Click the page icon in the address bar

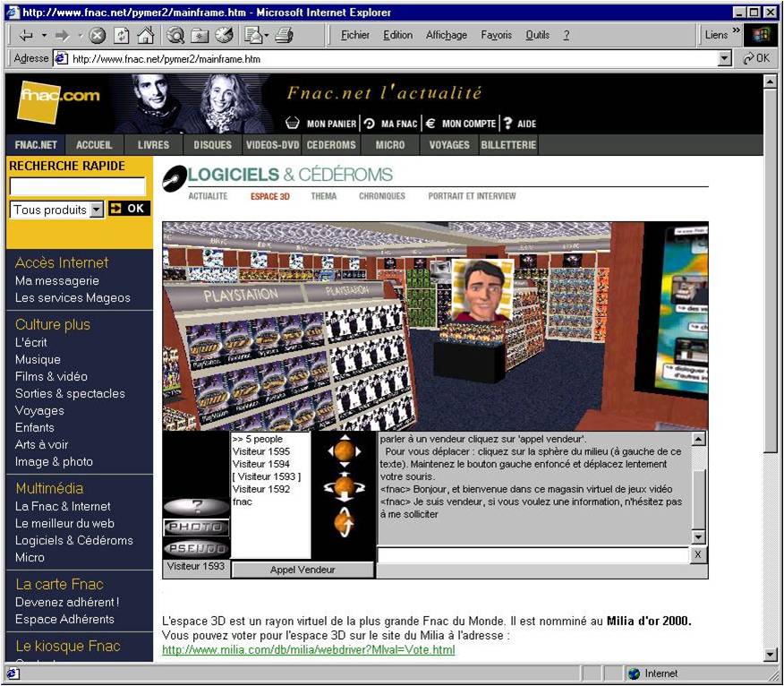(x=61, y=59)
